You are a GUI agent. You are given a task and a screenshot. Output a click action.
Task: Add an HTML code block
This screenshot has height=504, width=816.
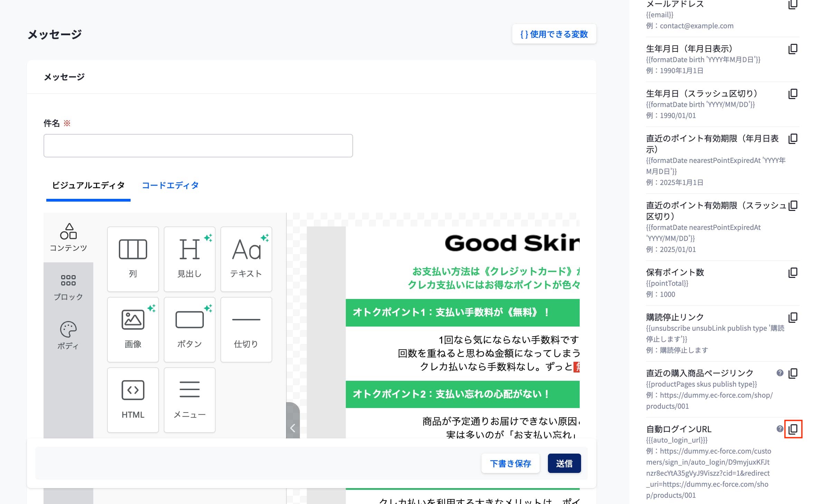coord(133,400)
